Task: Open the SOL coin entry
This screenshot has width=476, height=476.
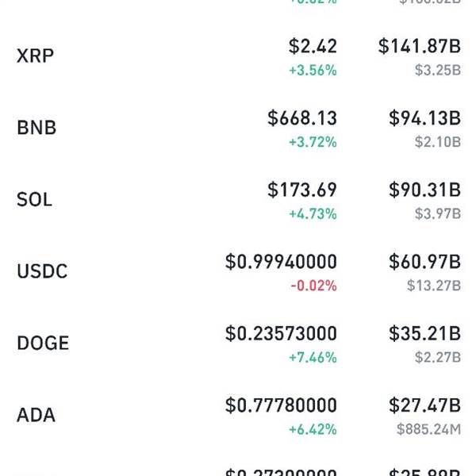Action: 238,200
